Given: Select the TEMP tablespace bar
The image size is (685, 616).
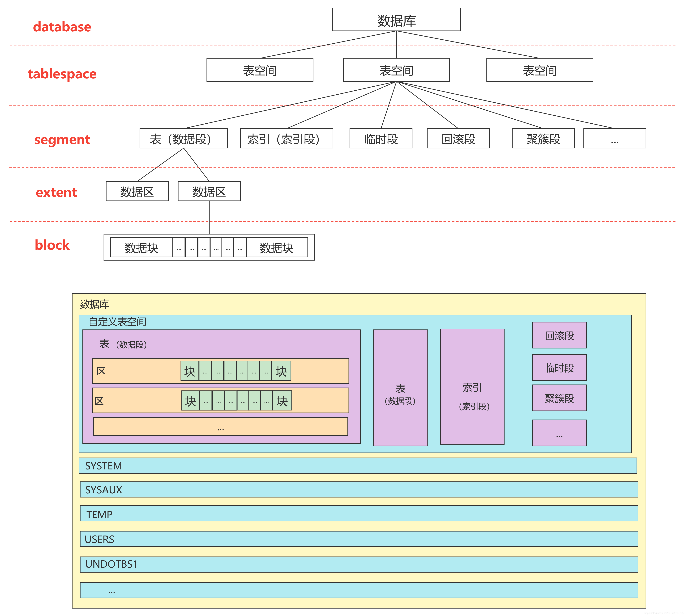Looking at the screenshot, I should pyautogui.click(x=359, y=513).
